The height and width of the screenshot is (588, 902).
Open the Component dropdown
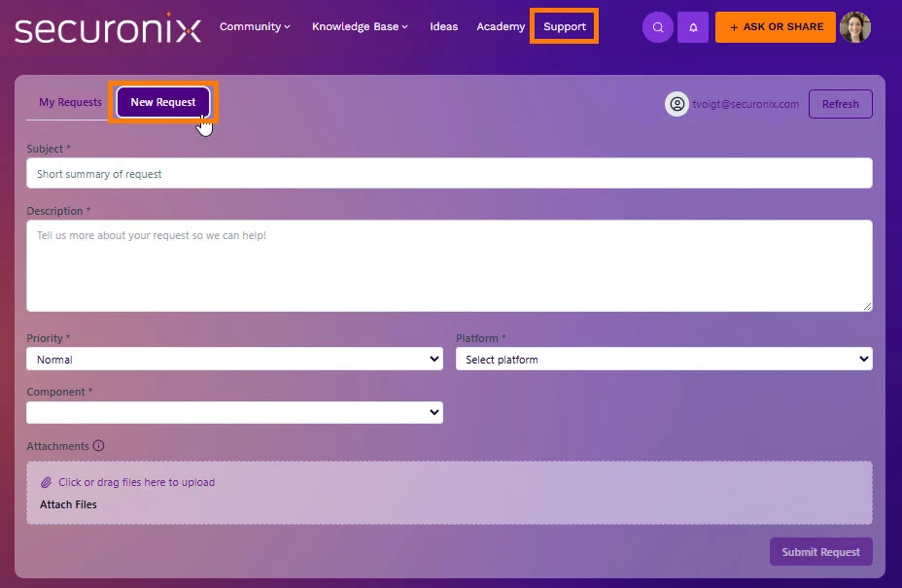click(234, 412)
